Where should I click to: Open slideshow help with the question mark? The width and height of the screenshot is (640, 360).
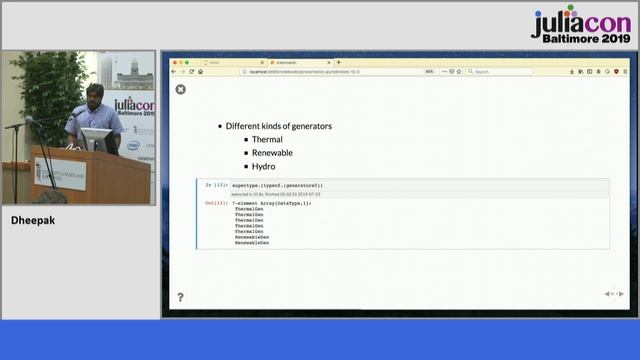coord(180,297)
